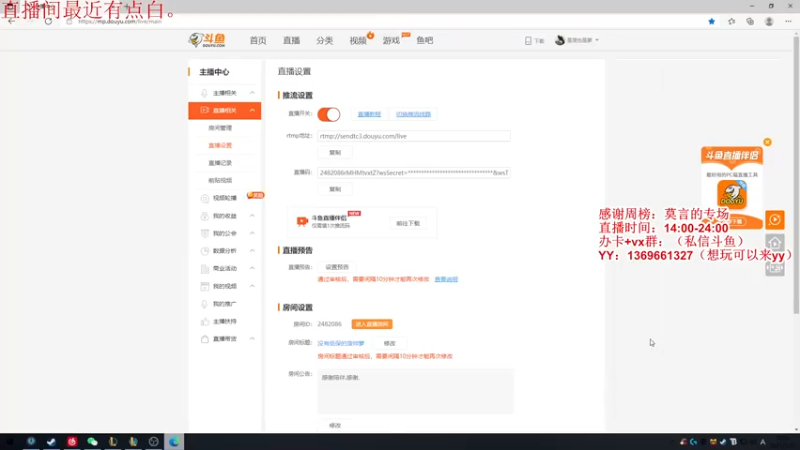Click the microphone icon beside 主播相关
This screenshot has width=800, height=450.
tap(204, 93)
